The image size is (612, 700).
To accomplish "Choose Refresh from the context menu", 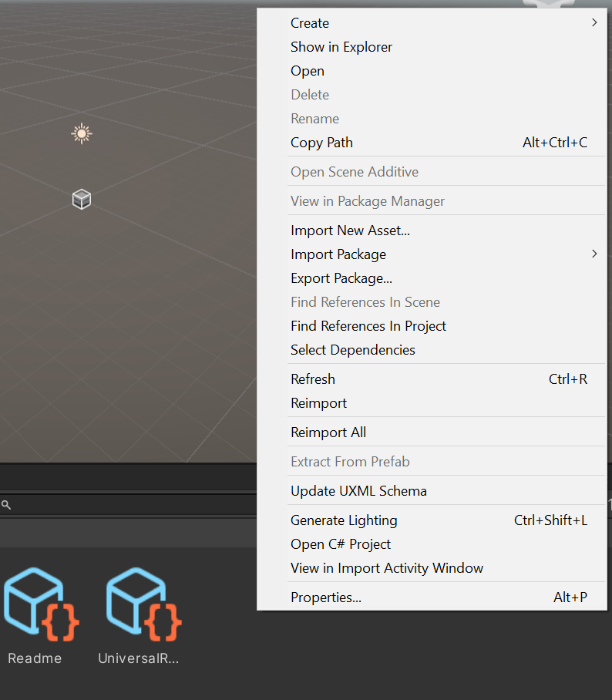I will 432,379.
